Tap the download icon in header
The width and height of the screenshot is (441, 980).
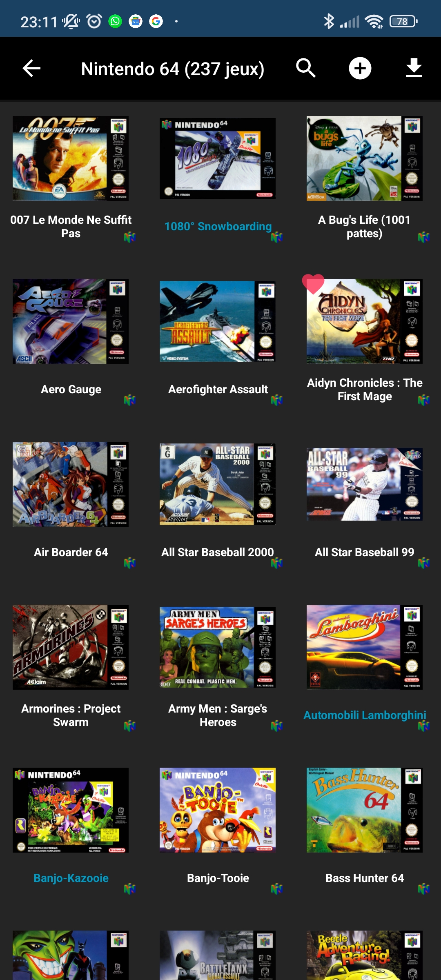click(414, 68)
